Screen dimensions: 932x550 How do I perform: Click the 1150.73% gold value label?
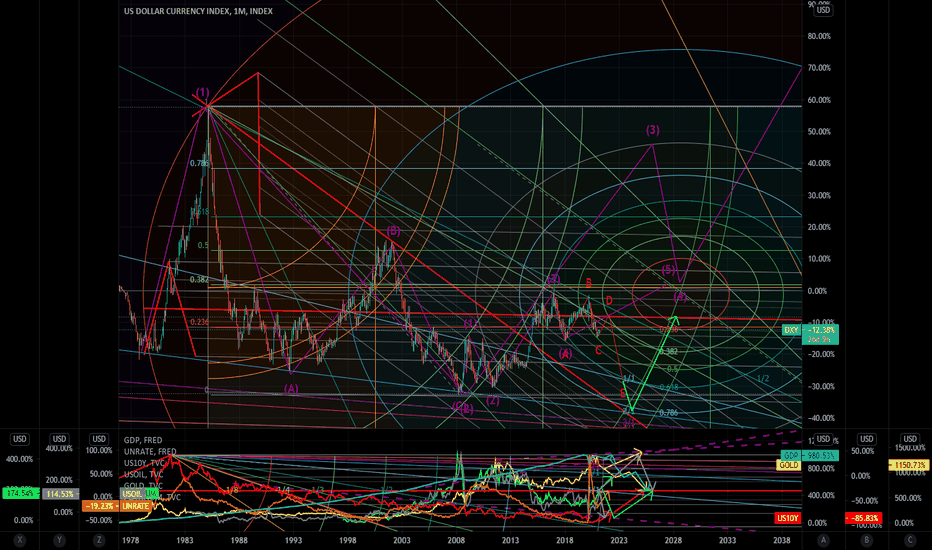908,465
